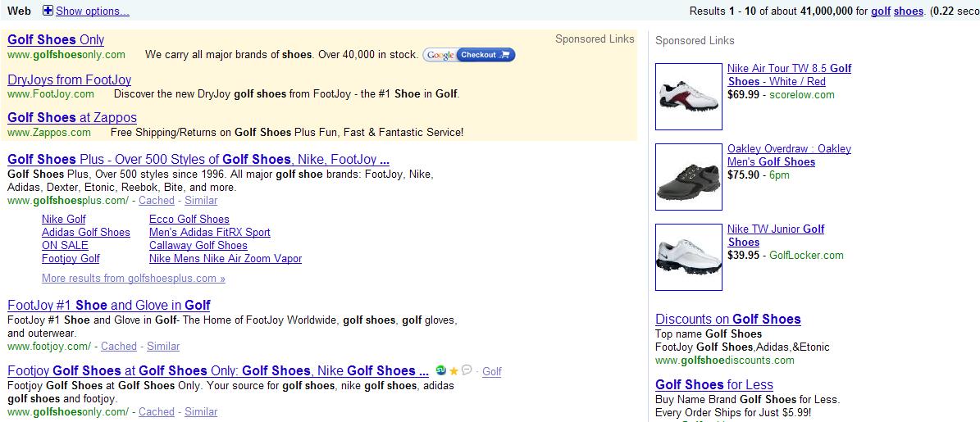This screenshot has width=980, height=422.
Task: Open Discounts on Golf Shoes ad
Action: (728, 319)
